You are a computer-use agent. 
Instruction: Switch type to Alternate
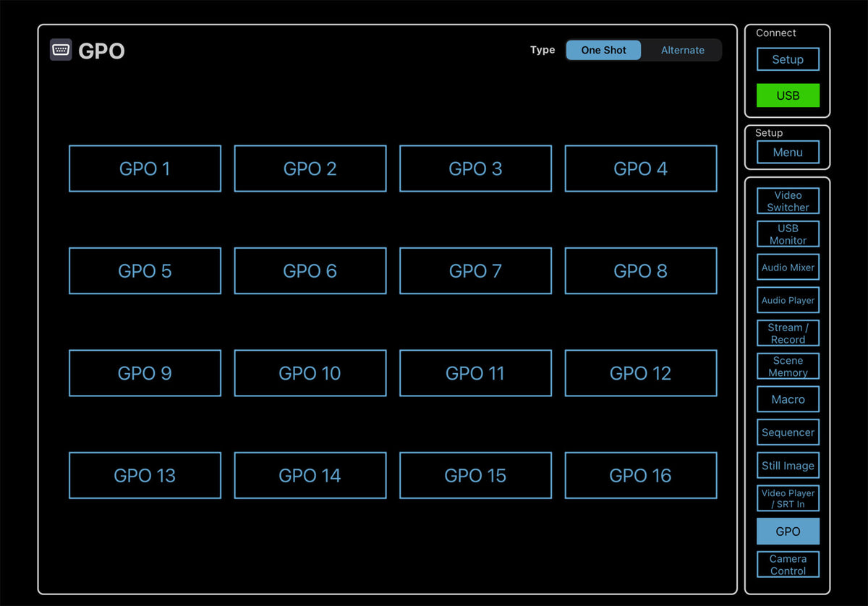pos(682,50)
